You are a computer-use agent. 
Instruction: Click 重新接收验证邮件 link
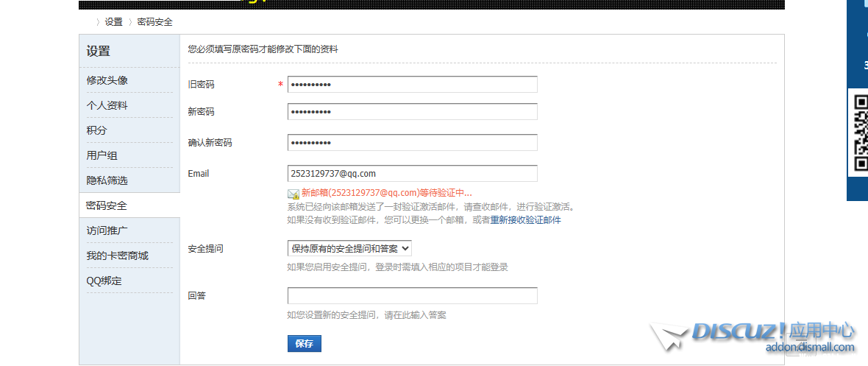525,219
